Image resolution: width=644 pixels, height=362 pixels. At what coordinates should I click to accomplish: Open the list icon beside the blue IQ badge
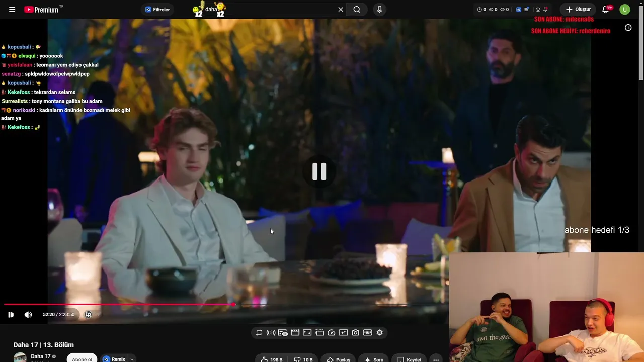pos(526,10)
